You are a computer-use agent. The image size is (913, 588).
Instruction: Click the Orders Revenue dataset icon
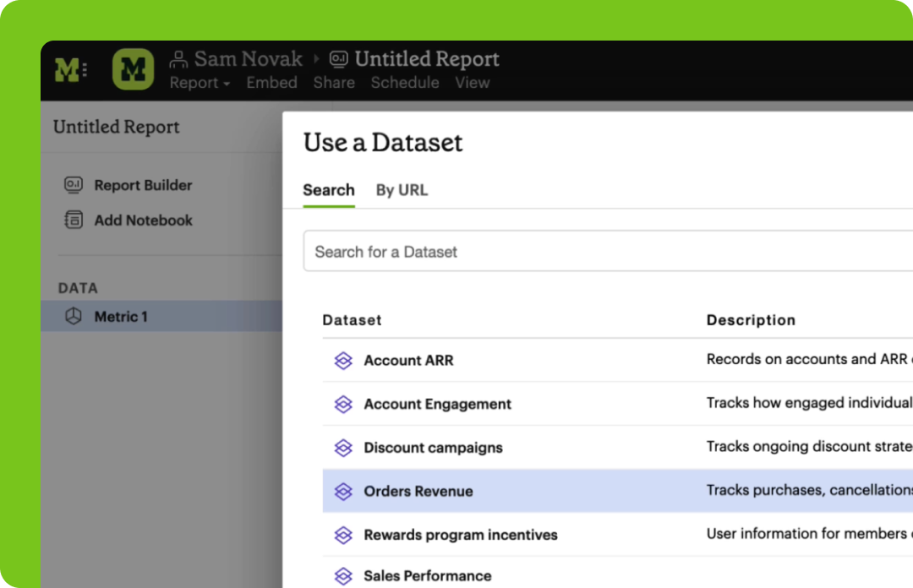coord(343,492)
